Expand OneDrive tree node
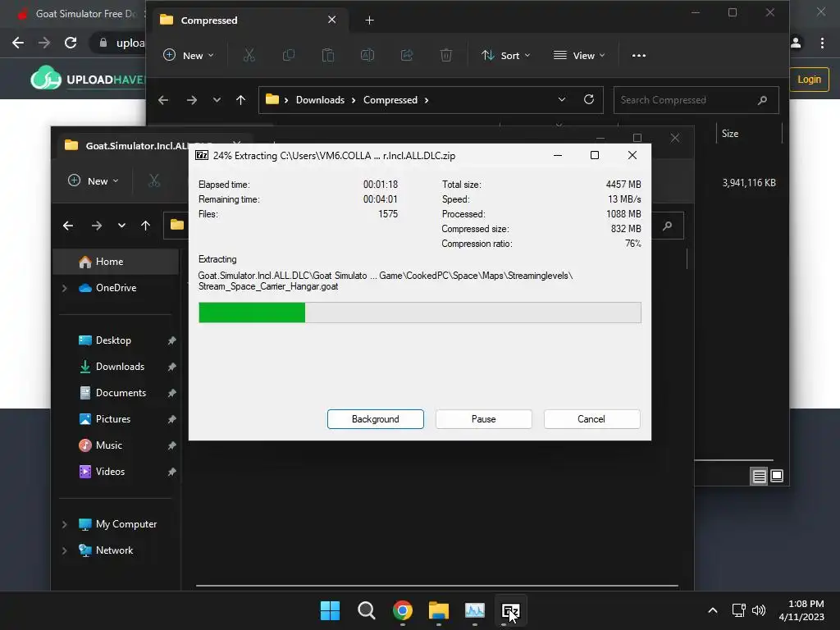The image size is (840, 630). tap(64, 288)
